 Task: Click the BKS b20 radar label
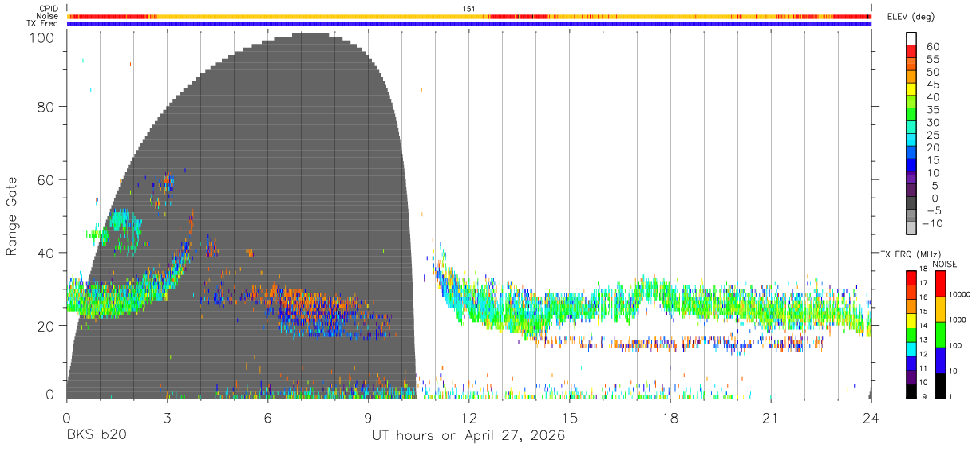[95, 435]
